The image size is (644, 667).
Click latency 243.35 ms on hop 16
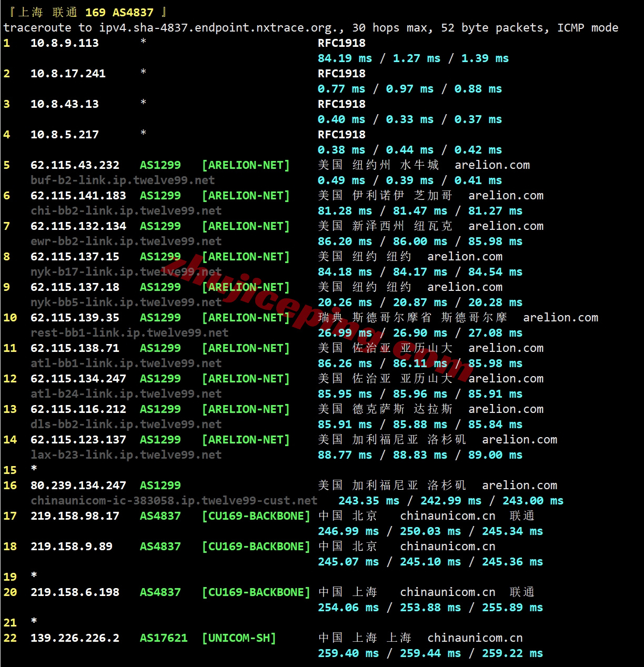(369, 501)
